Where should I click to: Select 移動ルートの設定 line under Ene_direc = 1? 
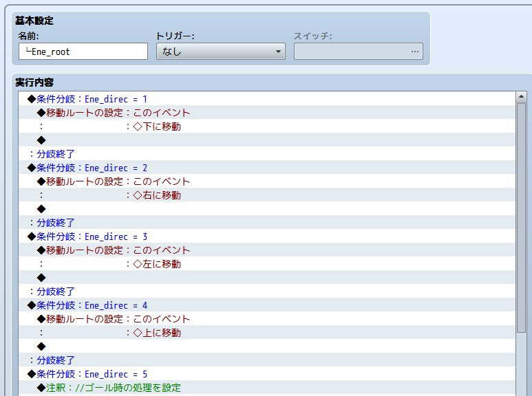click(267, 112)
